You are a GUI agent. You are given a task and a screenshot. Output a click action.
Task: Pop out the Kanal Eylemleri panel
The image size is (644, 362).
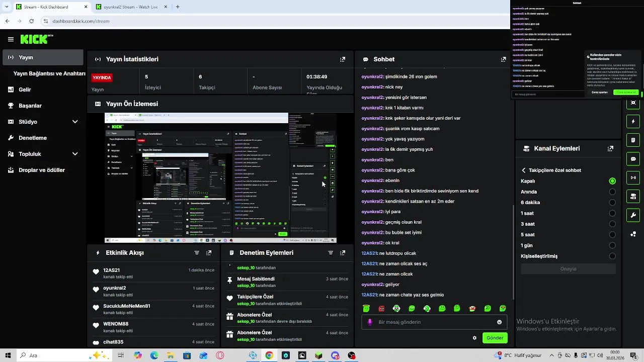click(x=610, y=149)
